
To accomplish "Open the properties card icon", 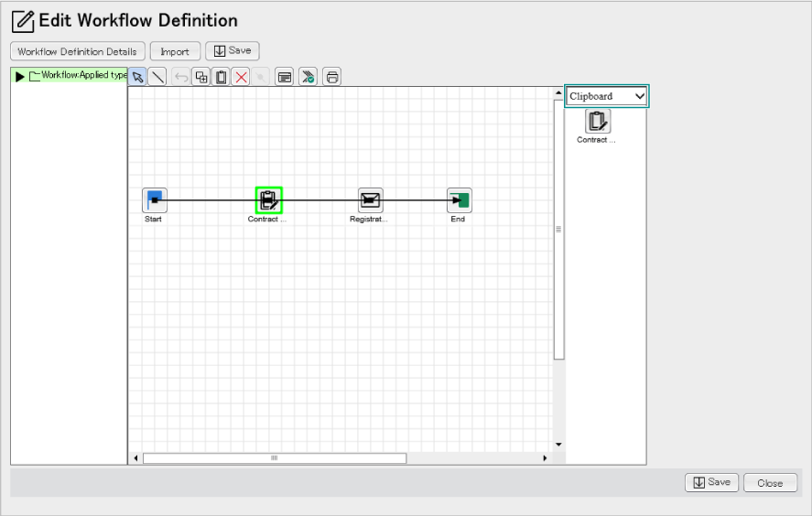I will [285, 77].
